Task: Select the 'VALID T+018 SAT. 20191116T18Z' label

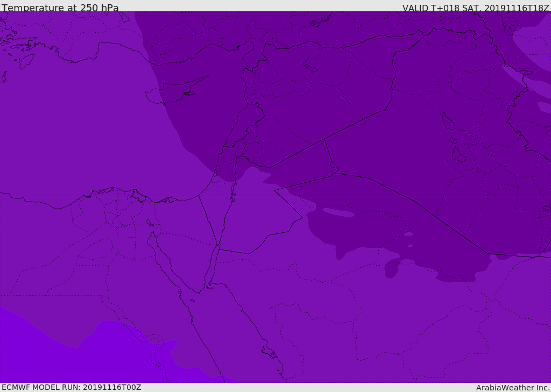Action: pyautogui.click(x=476, y=8)
